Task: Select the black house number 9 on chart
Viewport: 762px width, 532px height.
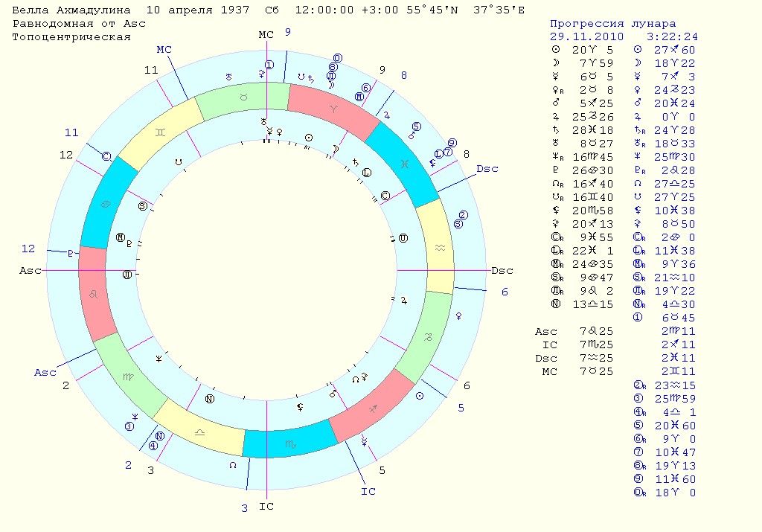Action: tap(382, 70)
